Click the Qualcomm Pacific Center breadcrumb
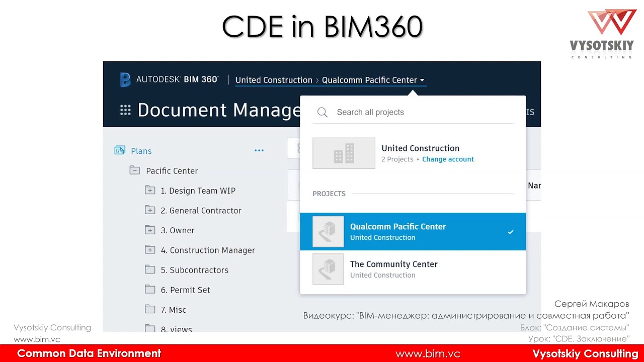Image resolution: width=644 pixels, height=362 pixels. [369, 80]
